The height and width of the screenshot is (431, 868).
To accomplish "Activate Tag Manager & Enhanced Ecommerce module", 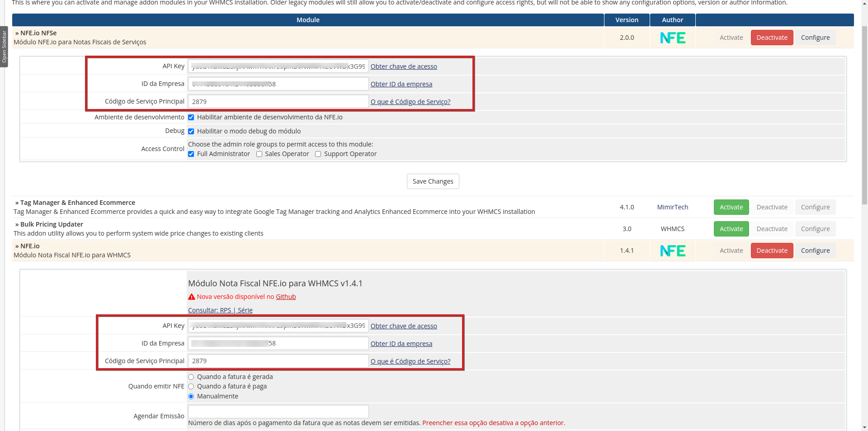I will [x=731, y=208].
